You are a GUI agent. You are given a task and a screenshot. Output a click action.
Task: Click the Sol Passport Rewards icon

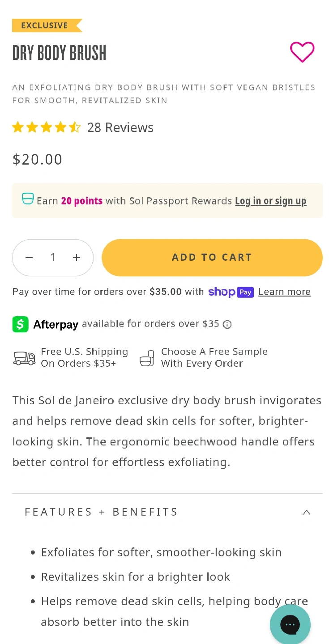click(28, 199)
